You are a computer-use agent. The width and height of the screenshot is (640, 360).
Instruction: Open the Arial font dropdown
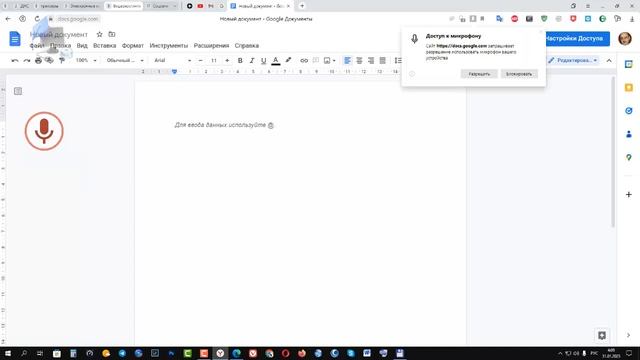point(172,60)
